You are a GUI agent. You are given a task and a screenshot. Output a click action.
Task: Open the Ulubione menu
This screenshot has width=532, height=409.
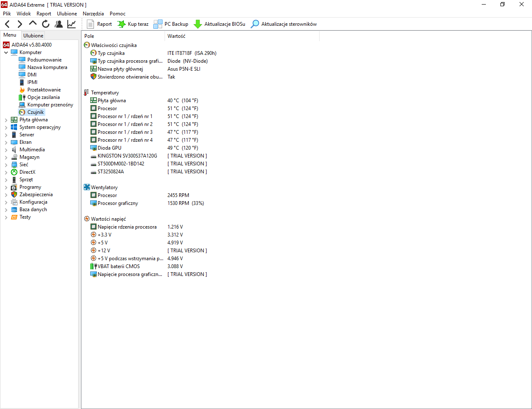tap(67, 14)
